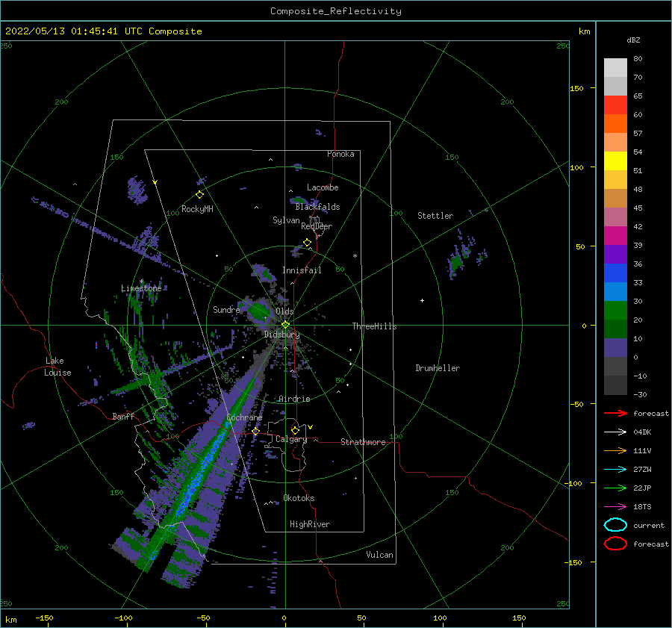Screen dimensions: 672x628
Task: Select the white 04DK arrow icon
Action: click(x=615, y=432)
